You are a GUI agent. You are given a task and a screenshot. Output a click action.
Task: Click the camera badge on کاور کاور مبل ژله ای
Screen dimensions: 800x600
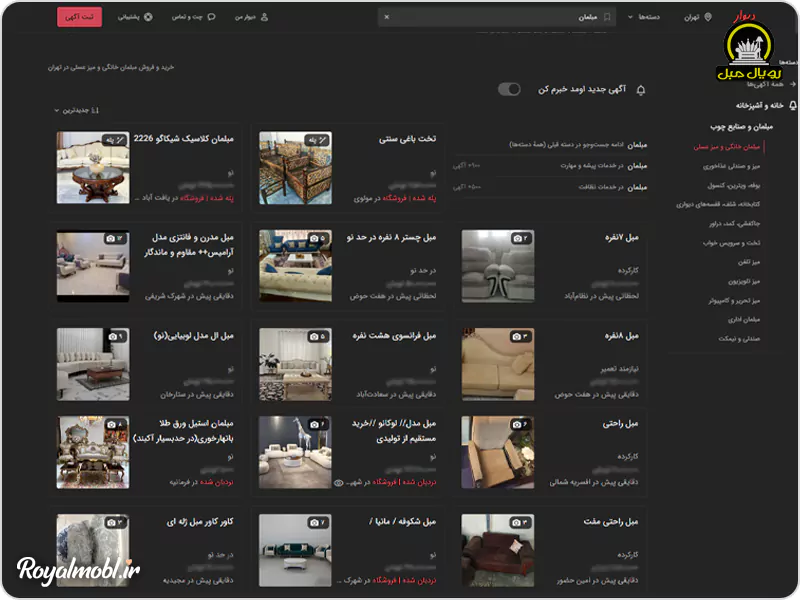tap(116, 522)
